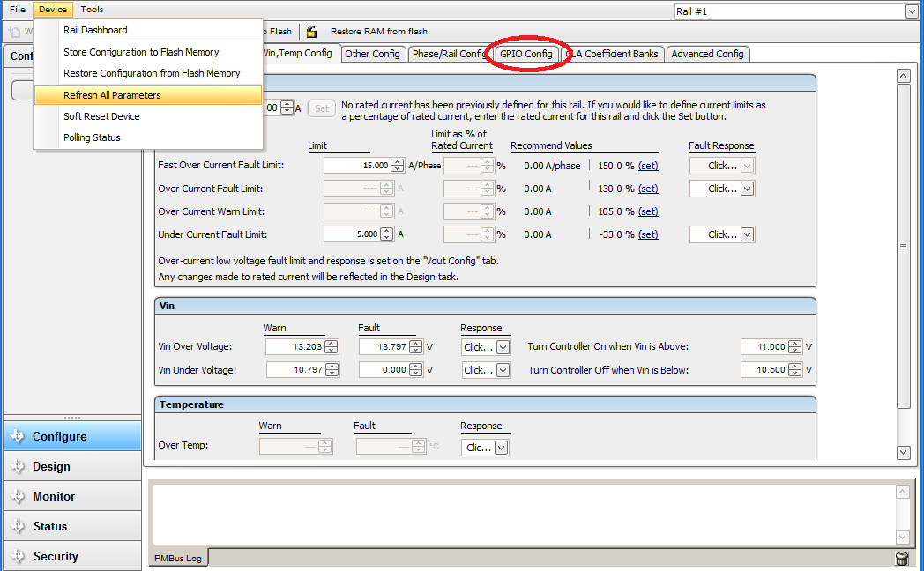Open the File menu
Screen dimensions: 924x571
[x=18, y=10]
